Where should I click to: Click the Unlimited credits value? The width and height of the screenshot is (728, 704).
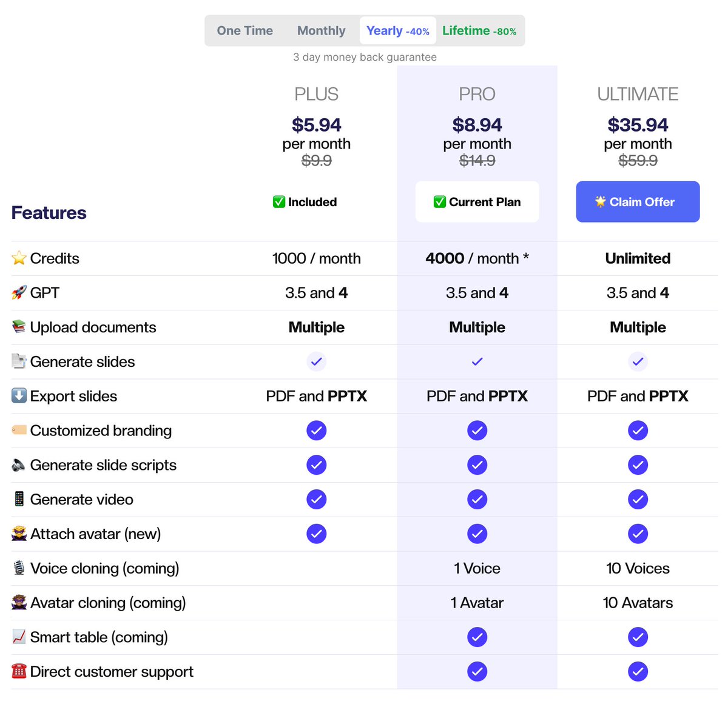[x=638, y=258]
